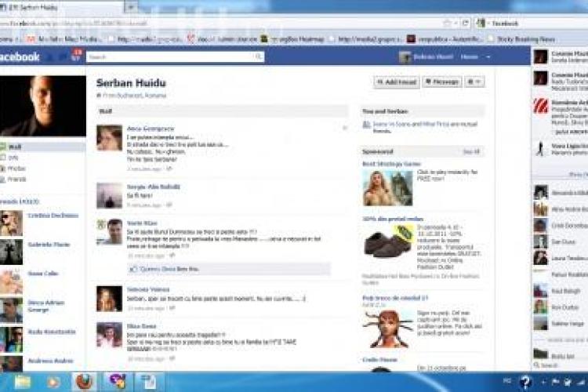Click the Facebook logo in header

coord(21,57)
